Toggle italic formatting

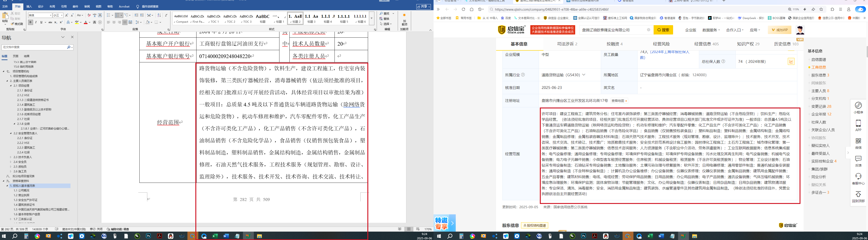pos(36,22)
